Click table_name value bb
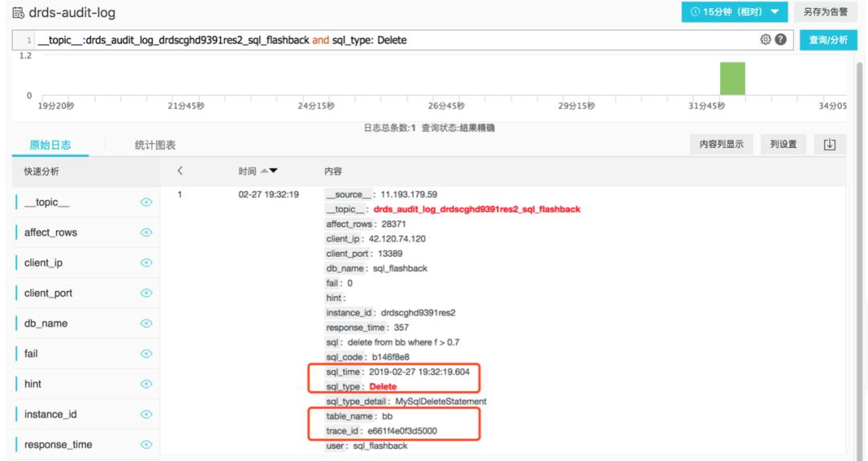 click(x=387, y=416)
